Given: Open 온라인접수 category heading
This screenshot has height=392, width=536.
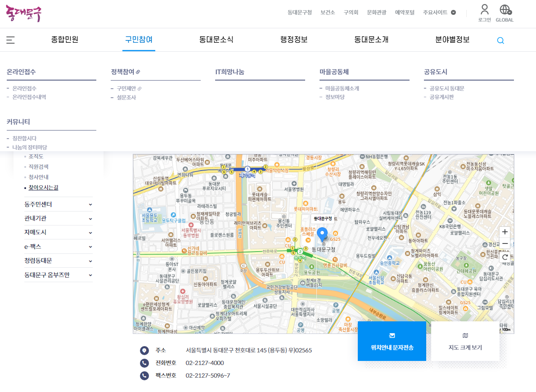Looking at the screenshot, I should pyautogui.click(x=21, y=72).
